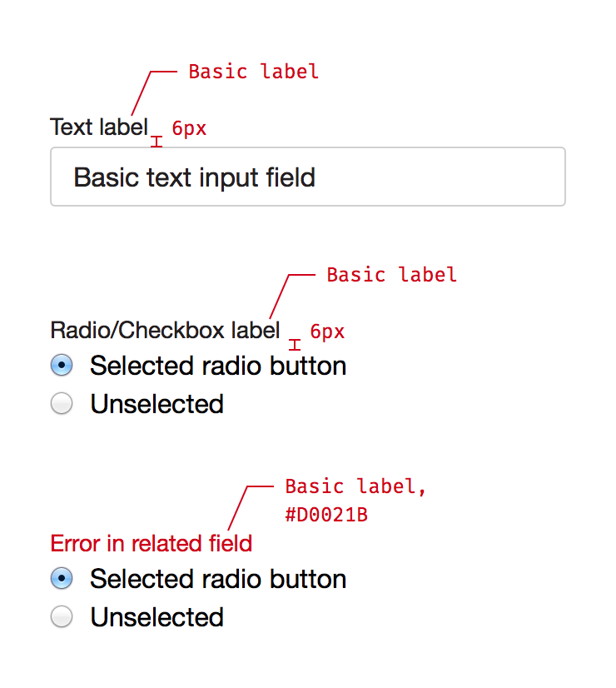Choose the Unselected radio under the error label
Image resolution: width=616 pixels, height=688 pixels.
pos(62,617)
